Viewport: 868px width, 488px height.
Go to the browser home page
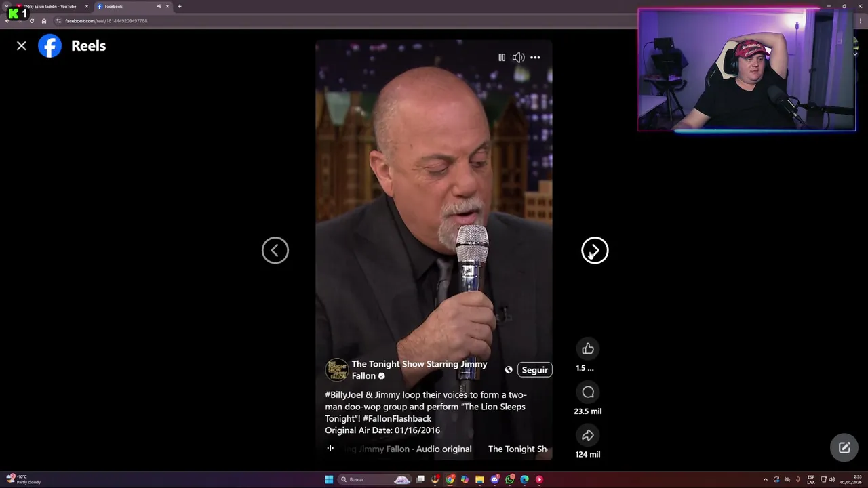click(x=44, y=20)
